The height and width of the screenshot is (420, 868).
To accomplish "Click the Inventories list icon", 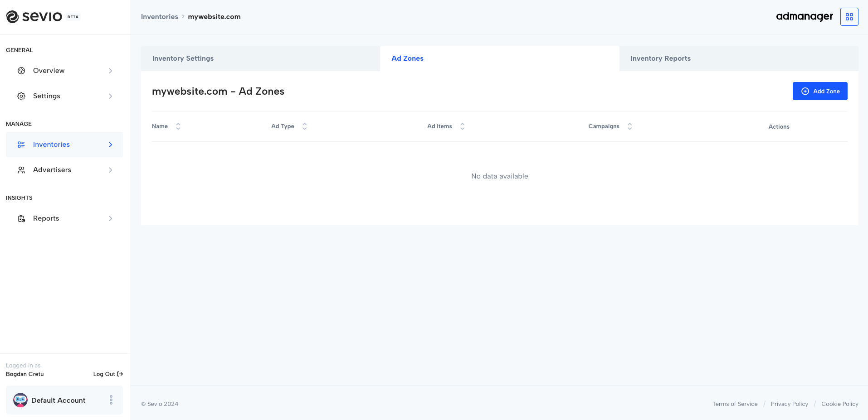I will (x=21, y=144).
